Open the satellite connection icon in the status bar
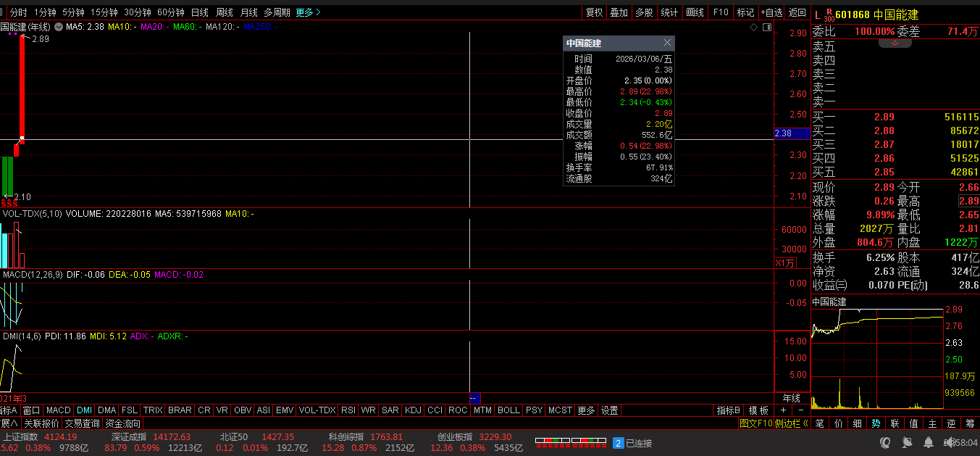The width and height of the screenshot is (980, 456). pyautogui.click(x=906, y=442)
